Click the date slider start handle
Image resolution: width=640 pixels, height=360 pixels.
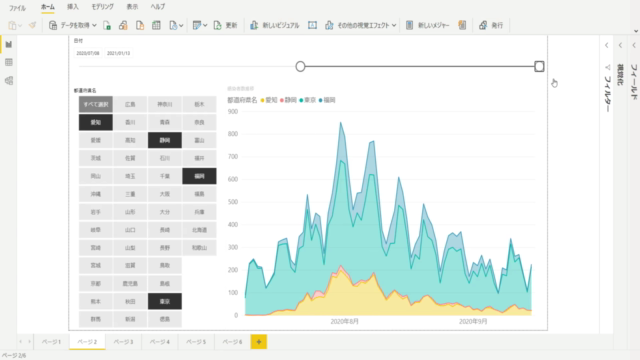click(300, 67)
